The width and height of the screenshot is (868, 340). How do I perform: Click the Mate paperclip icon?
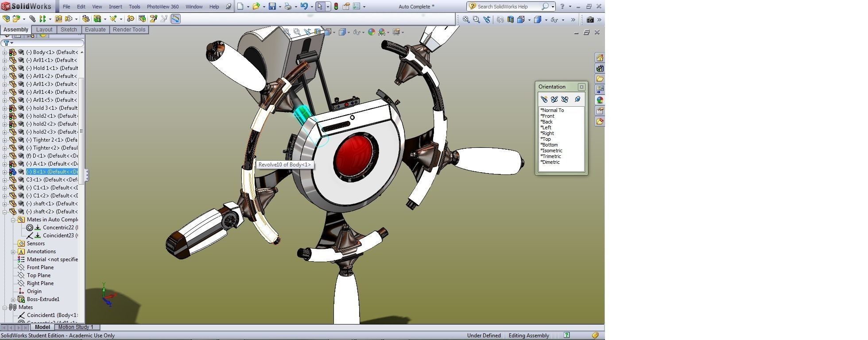(x=32, y=19)
